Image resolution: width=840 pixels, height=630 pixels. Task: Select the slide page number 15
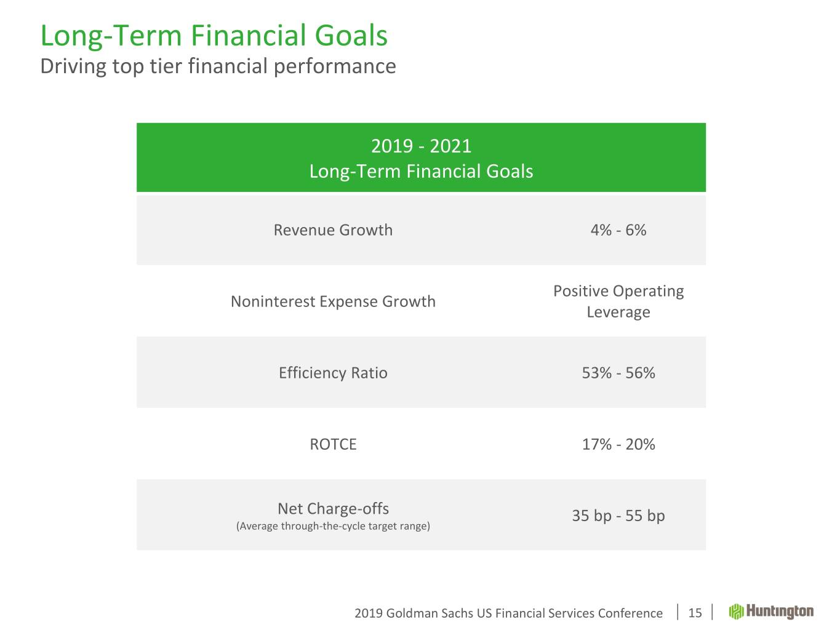(x=695, y=613)
